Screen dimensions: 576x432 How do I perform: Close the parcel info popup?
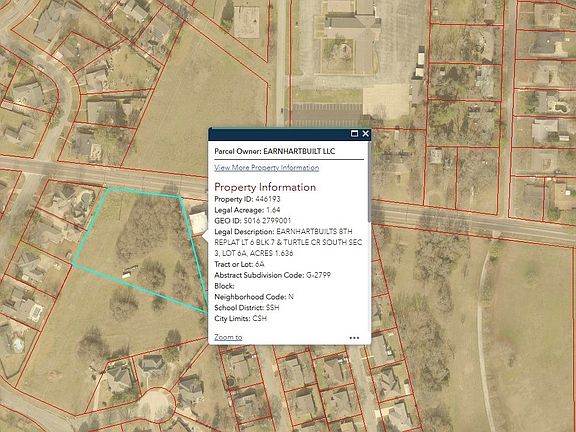(365, 134)
